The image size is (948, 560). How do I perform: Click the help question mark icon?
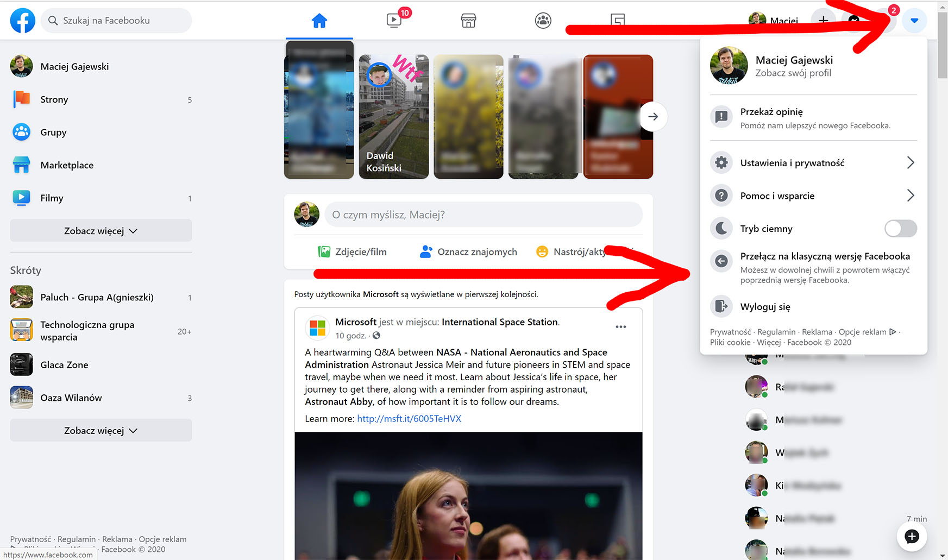coord(721,196)
